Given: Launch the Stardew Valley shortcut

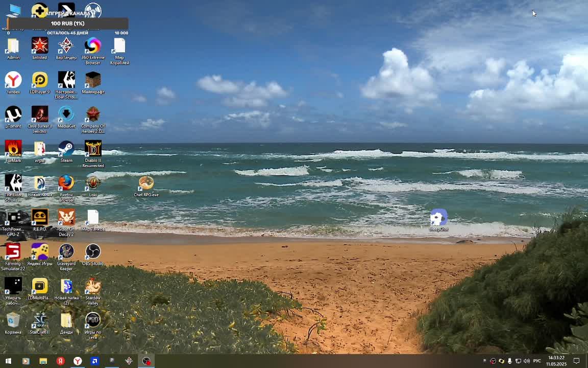Looking at the screenshot, I should tap(93, 287).
